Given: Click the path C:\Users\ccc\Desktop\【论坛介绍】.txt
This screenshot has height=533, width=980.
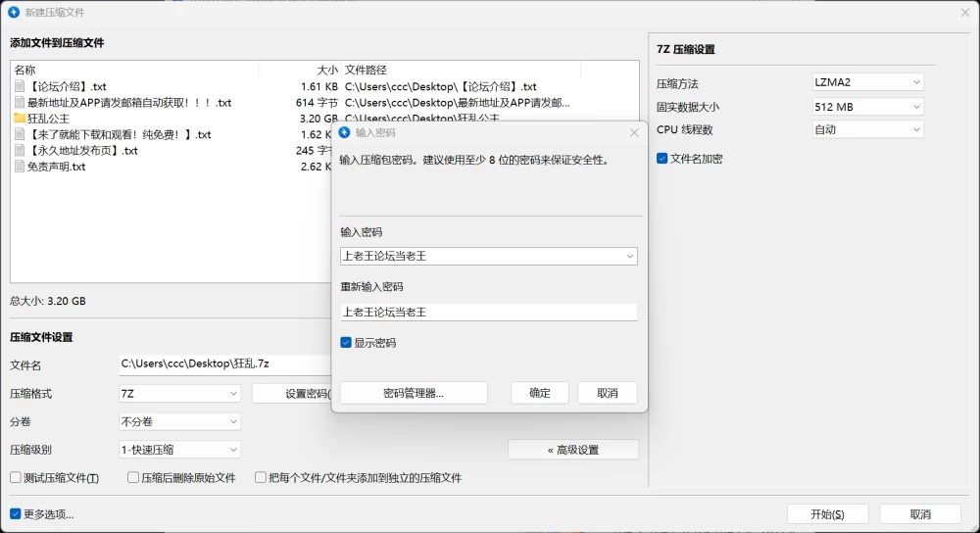Looking at the screenshot, I should pyautogui.click(x=441, y=86).
